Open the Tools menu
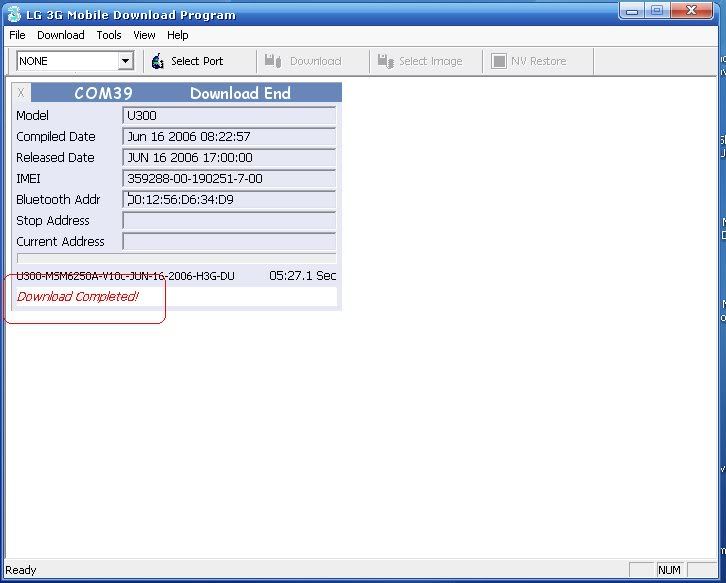 point(109,35)
